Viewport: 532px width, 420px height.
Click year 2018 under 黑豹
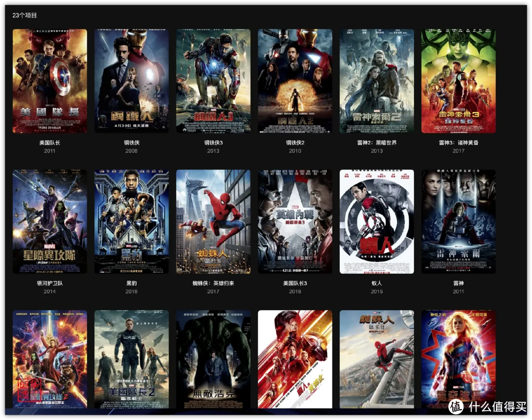pos(132,291)
